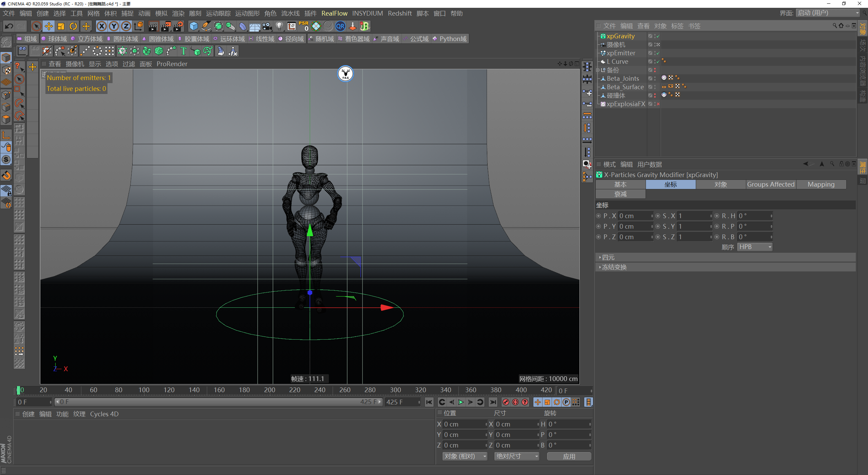This screenshot has width=868, height=475.
Task: Select the Scale tool icon
Action: pyautogui.click(x=61, y=26)
